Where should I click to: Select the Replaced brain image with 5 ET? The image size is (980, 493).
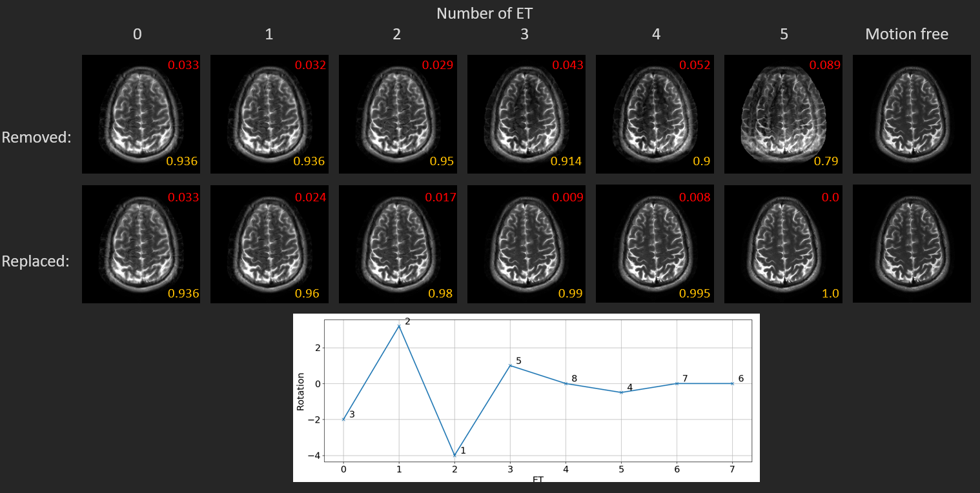click(782, 244)
